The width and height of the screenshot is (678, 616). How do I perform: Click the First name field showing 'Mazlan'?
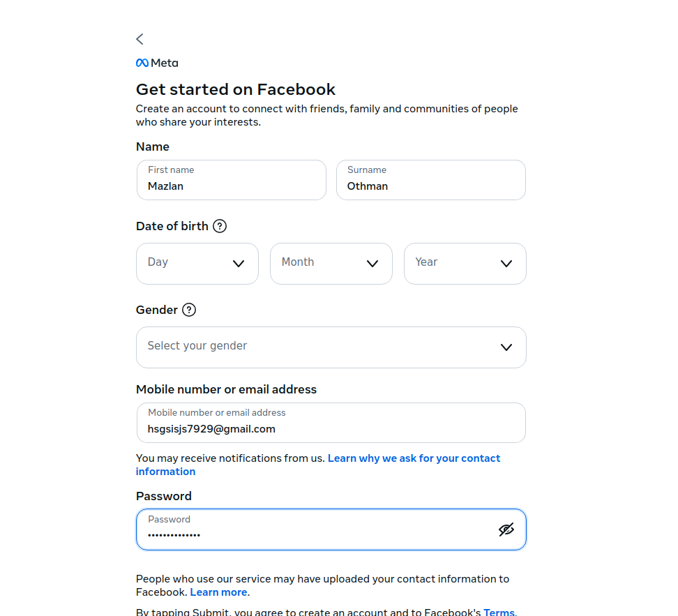(231, 180)
